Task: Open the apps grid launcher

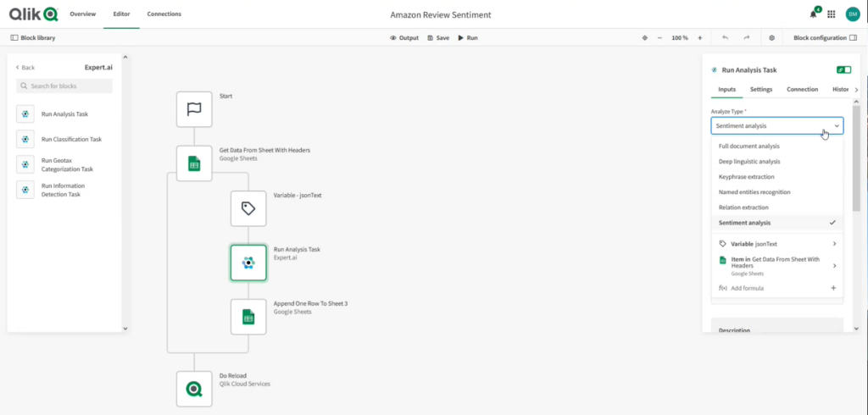Action: pos(831,14)
